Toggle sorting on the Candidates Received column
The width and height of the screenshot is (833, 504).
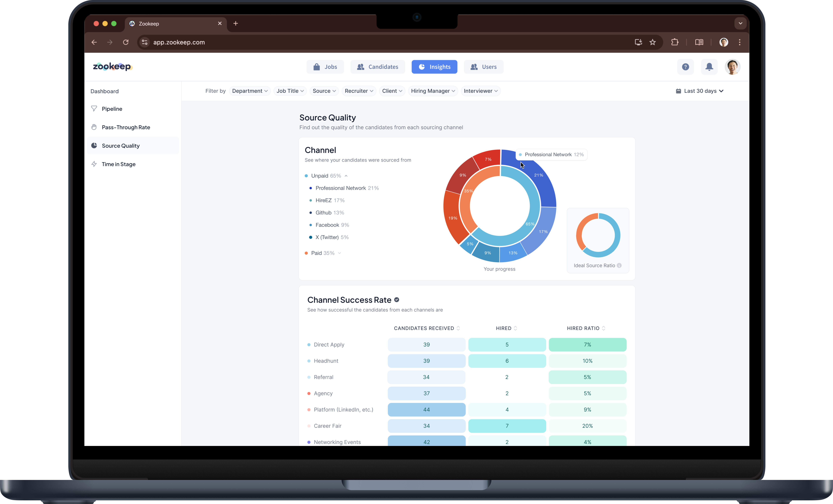tap(458, 328)
